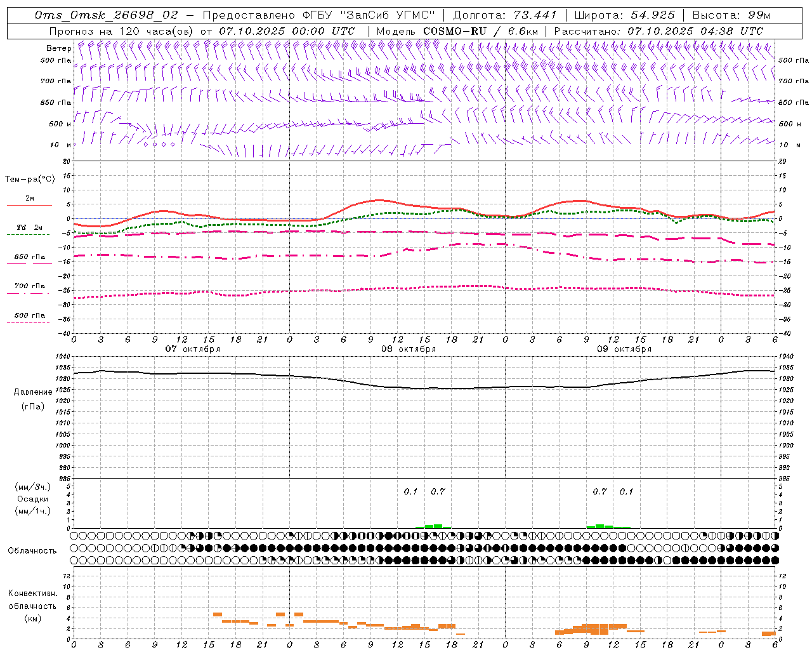812x650 pixels.
Task: Click the longitude value Долгота: 73.441
Action: pyautogui.click(x=505, y=15)
